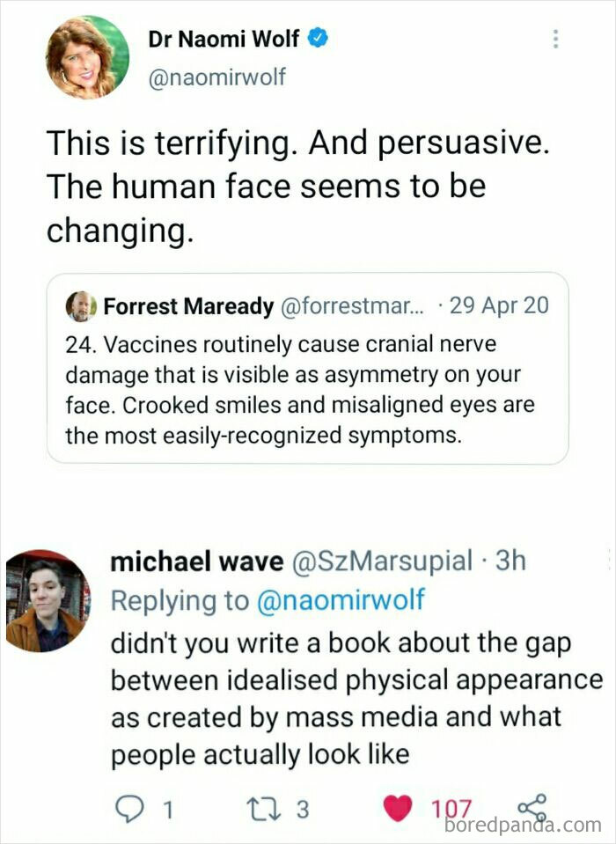Click the reply speech bubble icon
This screenshot has width=616, height=844.
[128, 809]
